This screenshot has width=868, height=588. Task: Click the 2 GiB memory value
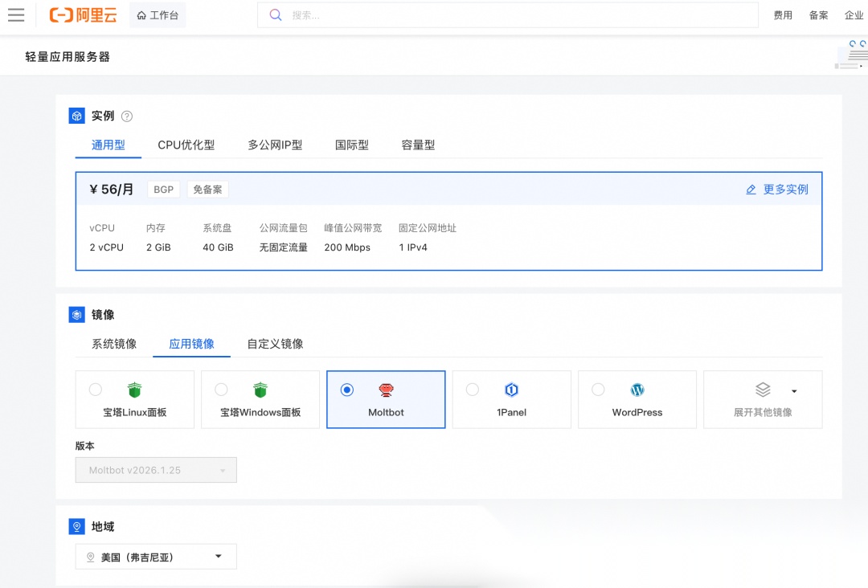158,247
